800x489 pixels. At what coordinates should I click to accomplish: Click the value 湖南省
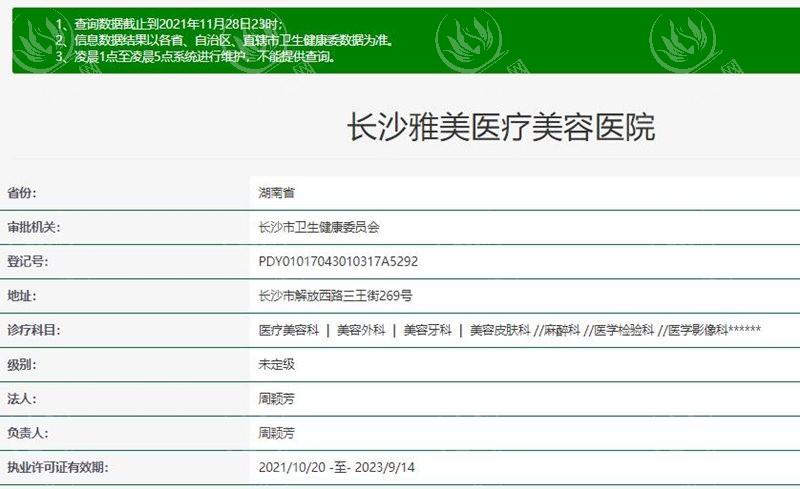(277, 193)
